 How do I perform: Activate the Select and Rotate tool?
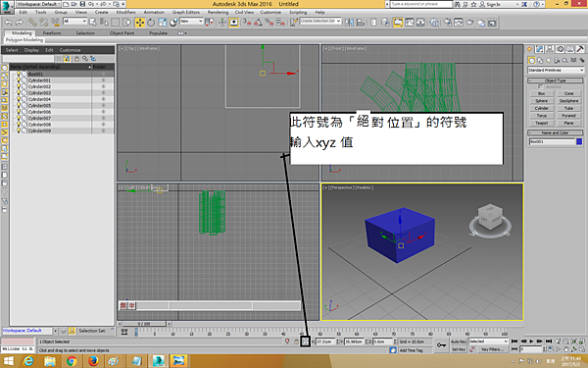(x=151, y=23)
